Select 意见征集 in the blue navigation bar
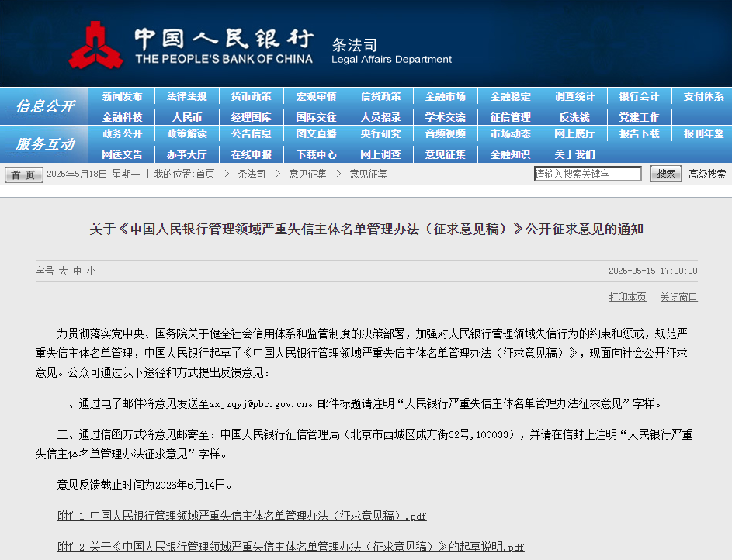The image size is (732, 560). (x=446, y=154)
